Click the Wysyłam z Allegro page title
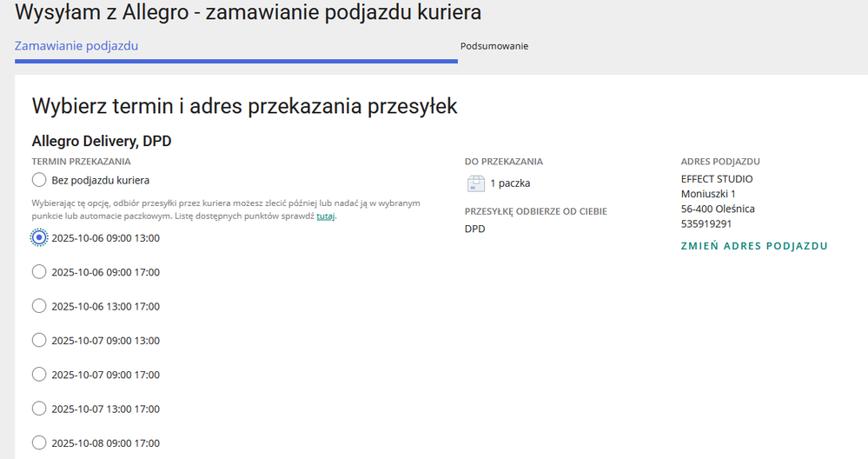This screenshot has width=868, height=459. [248, 13]
